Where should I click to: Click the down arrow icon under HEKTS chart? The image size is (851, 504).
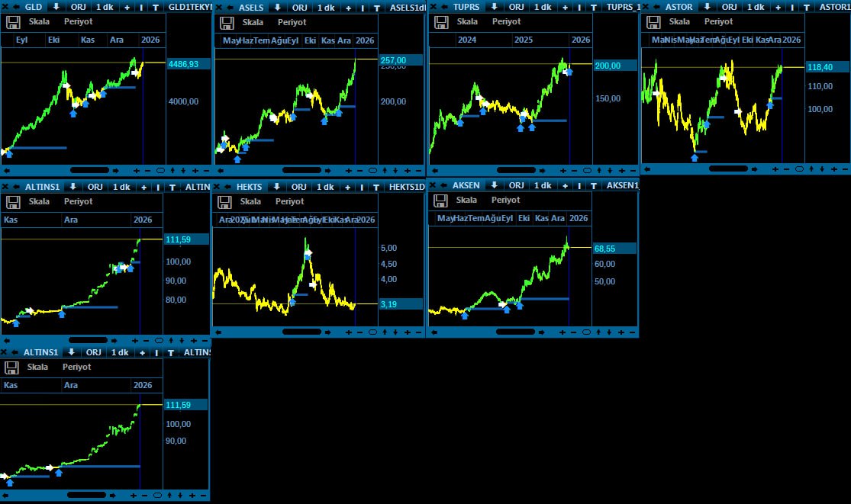pos(395,332)
